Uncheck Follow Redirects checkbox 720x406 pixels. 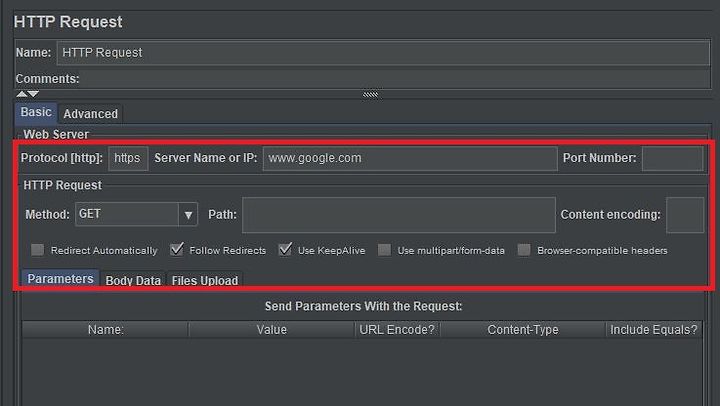coord(176,250)
